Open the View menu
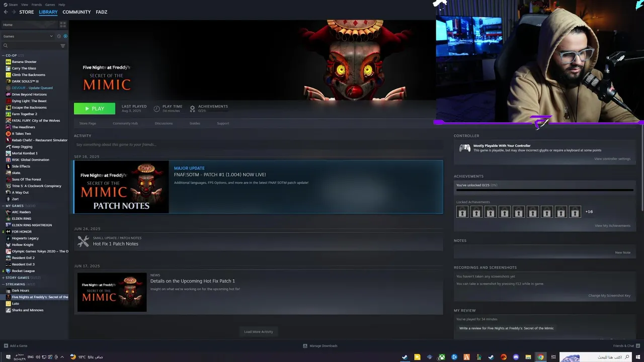Screen dimensions: 644x362 coord(25,5)
